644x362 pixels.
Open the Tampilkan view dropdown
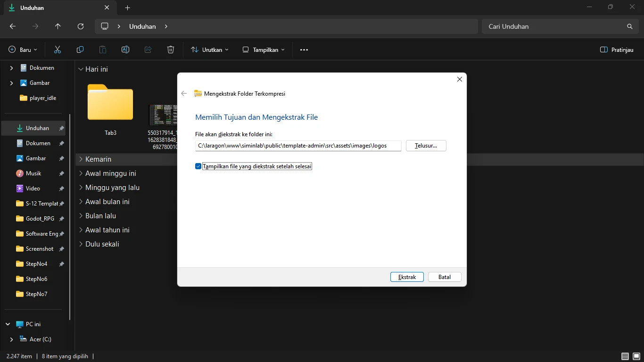[x=263, y=49]
